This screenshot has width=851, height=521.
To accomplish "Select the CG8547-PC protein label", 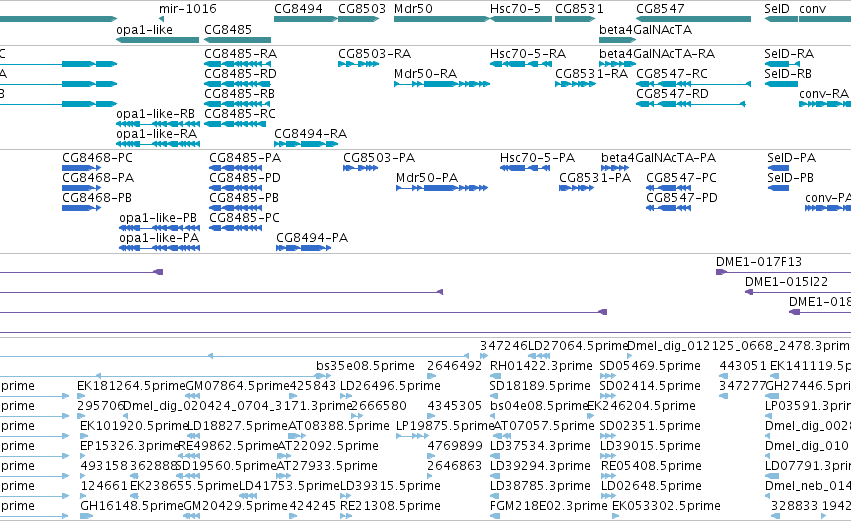I will [x=681, y=178].
